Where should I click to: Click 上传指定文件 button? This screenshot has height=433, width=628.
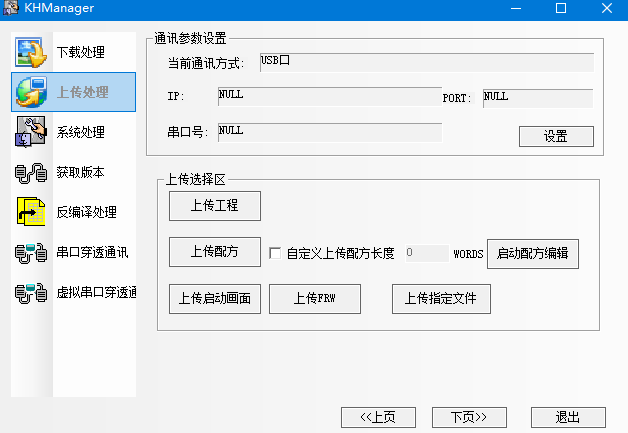click(x=440, y=299)
